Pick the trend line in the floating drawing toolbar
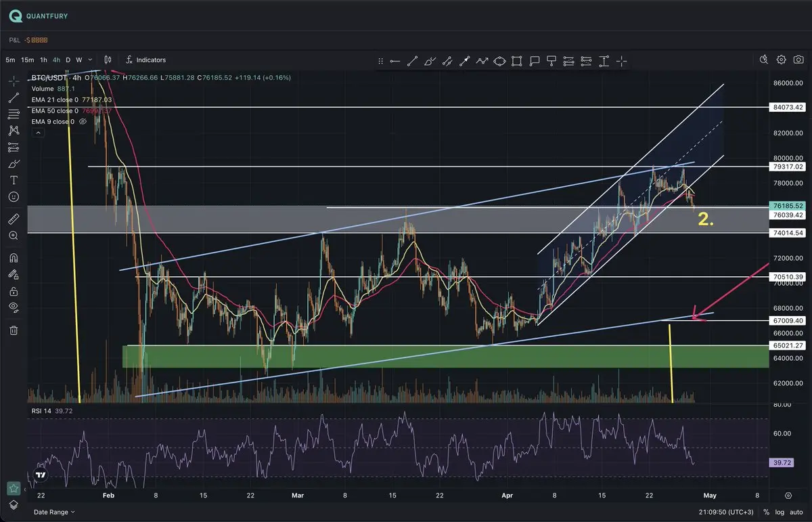This screenshot has width=812, height=522. (412, 61)
